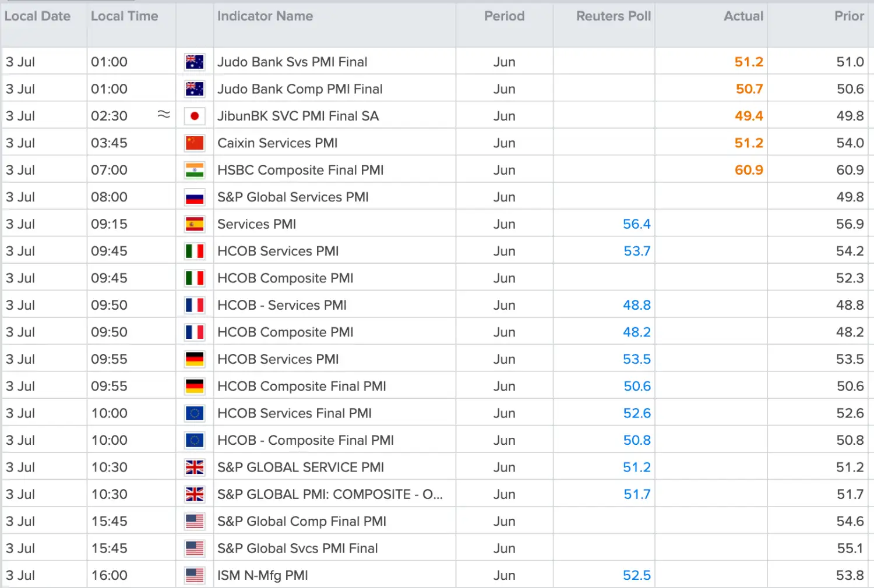Screen dimensions: 874x588
Task: Open HCOB Services Final PMI indicator
Action: pyautogui.click(x=295, y=414)
